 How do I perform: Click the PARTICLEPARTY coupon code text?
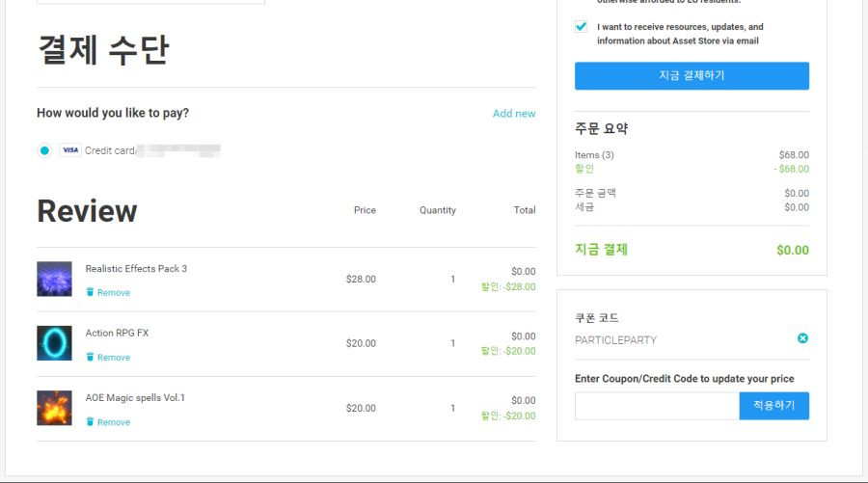615,339
